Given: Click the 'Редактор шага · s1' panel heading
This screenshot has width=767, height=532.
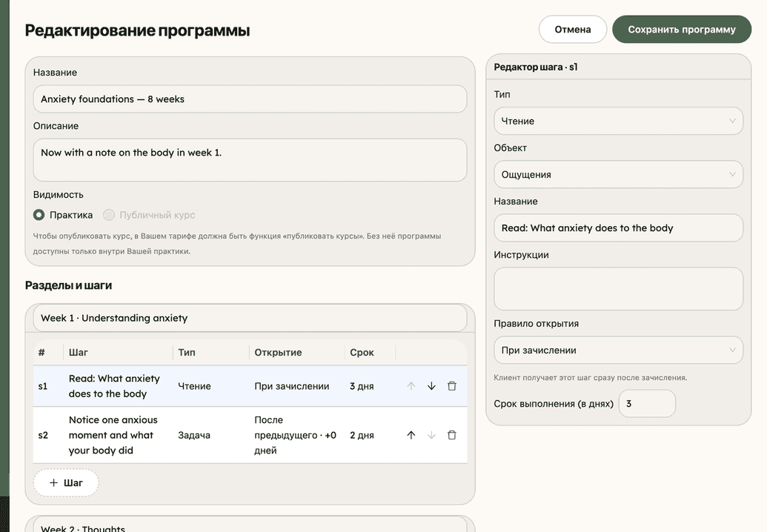Looking at the screenshot, I should [536, 67].
